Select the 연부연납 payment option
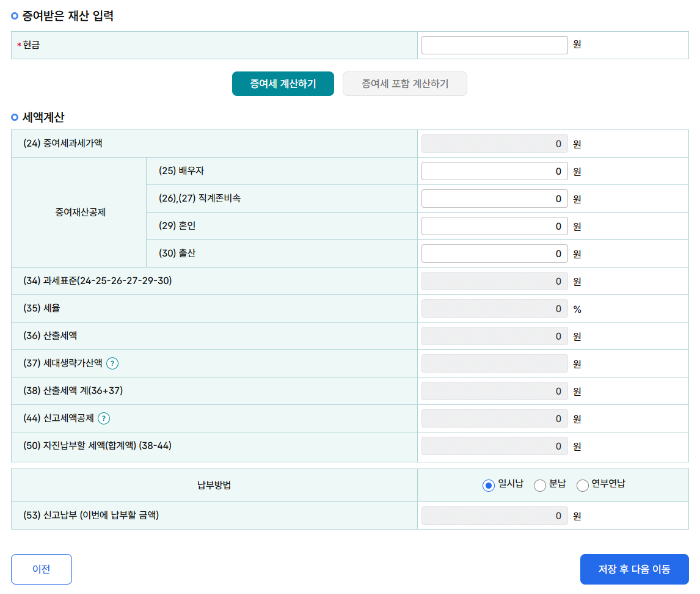 (x=582, y=485)
